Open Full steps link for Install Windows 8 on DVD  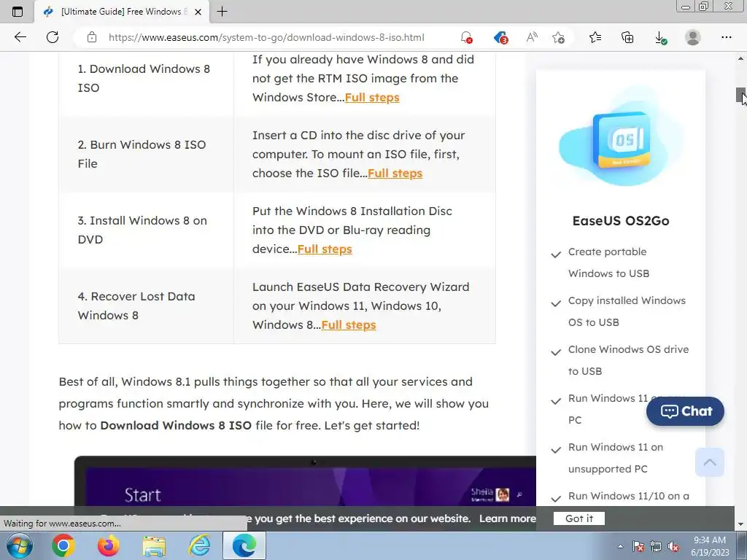click(x=325, y=249)
